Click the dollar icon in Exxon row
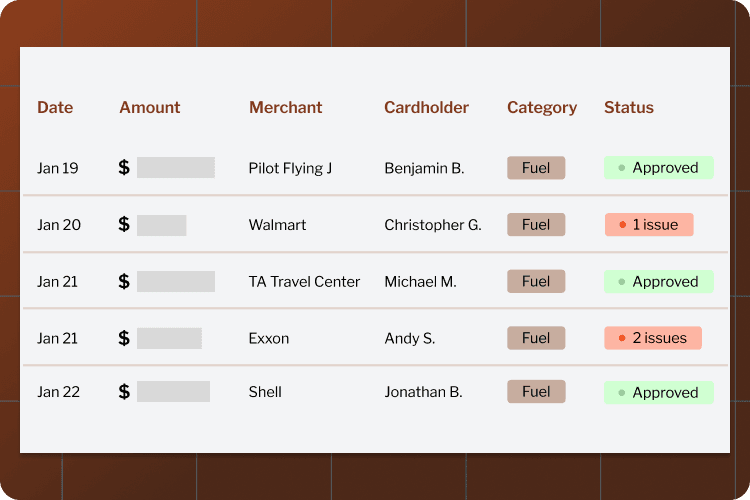 coord(124,338)
